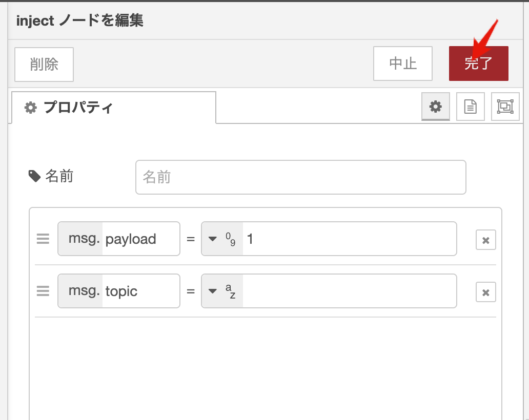Open the プロパティ tab
Screen dimensions: 529x420
[x=114, y=108]
